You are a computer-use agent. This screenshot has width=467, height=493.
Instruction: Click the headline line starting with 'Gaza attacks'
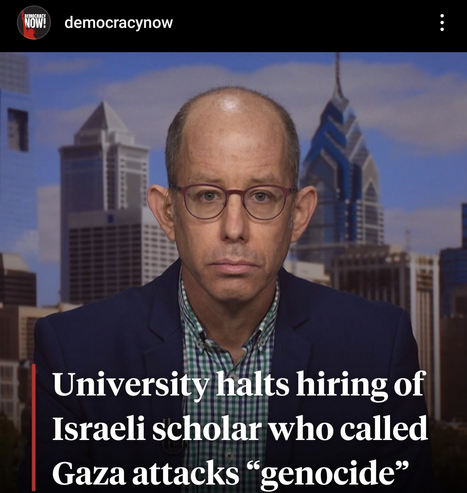click(x=230, y=473)
